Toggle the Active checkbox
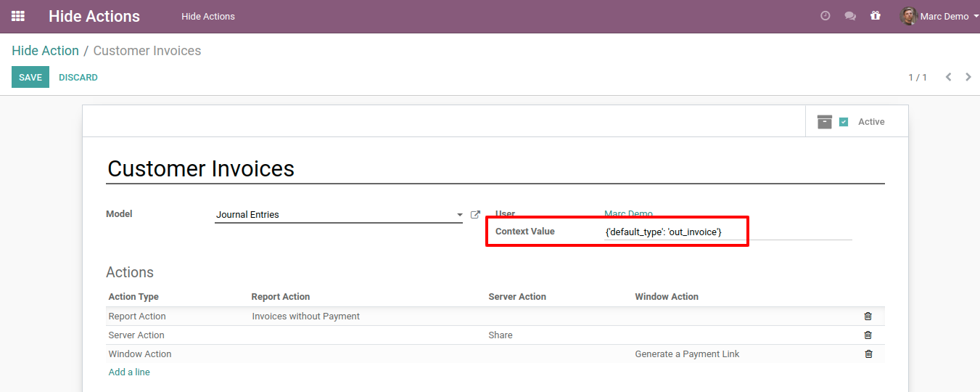This screenshot has width=980, height=392. point(844,122)
